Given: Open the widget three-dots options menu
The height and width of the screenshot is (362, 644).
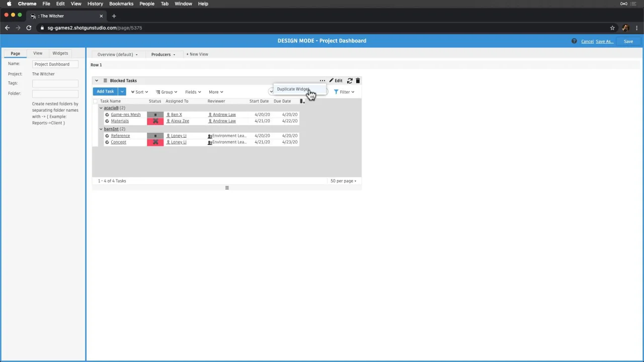Looking at the screenshot, I should tap(323, 80).
